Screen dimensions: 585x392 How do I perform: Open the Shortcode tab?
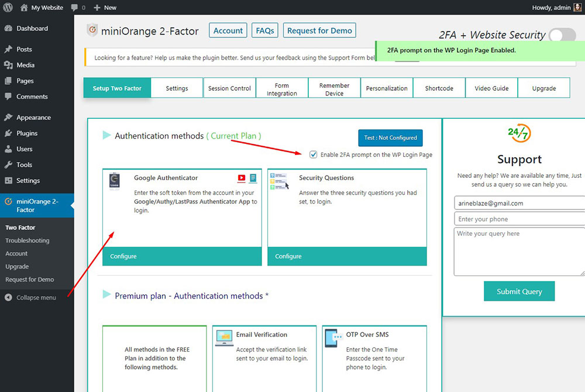click(x=439, y=88)
